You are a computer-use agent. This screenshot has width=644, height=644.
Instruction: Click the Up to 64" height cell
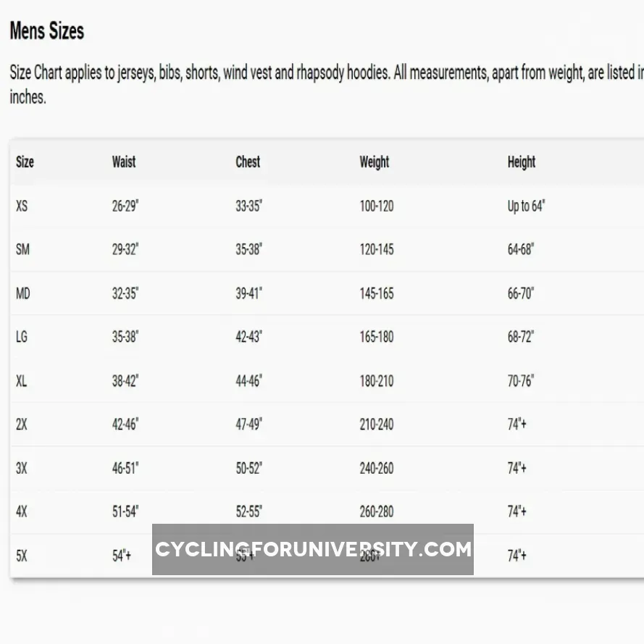point(525,206)
